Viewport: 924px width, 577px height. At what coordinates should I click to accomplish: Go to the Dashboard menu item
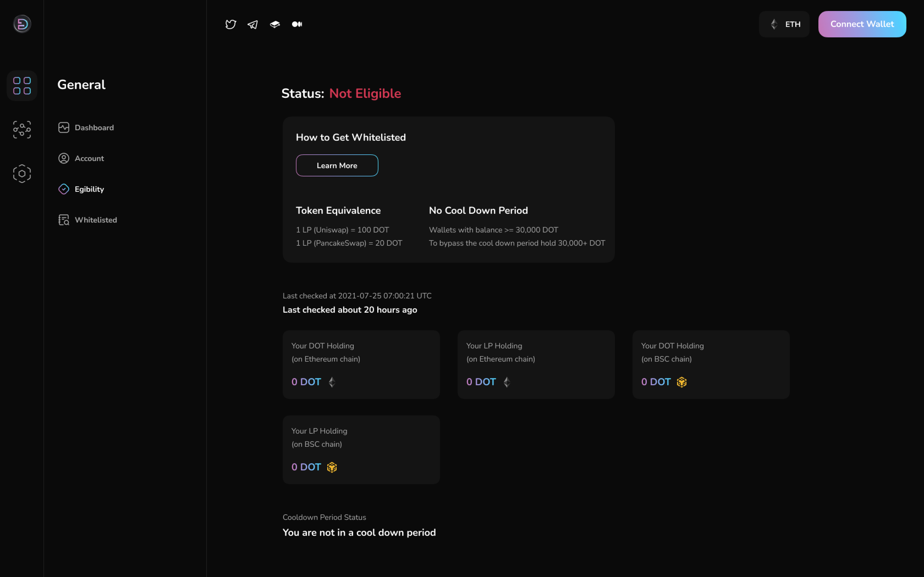[x=86, y=127]
